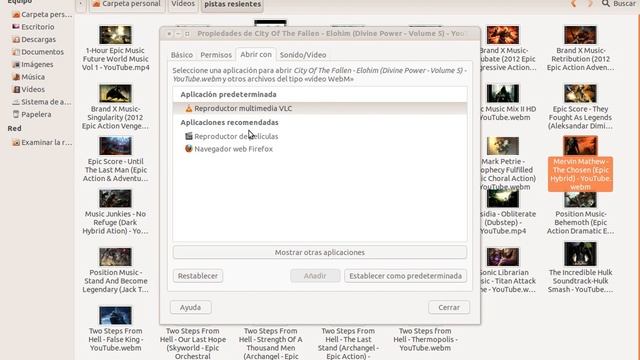Select Mervin Mathew The Chosen thumbnail

(580, 146)
